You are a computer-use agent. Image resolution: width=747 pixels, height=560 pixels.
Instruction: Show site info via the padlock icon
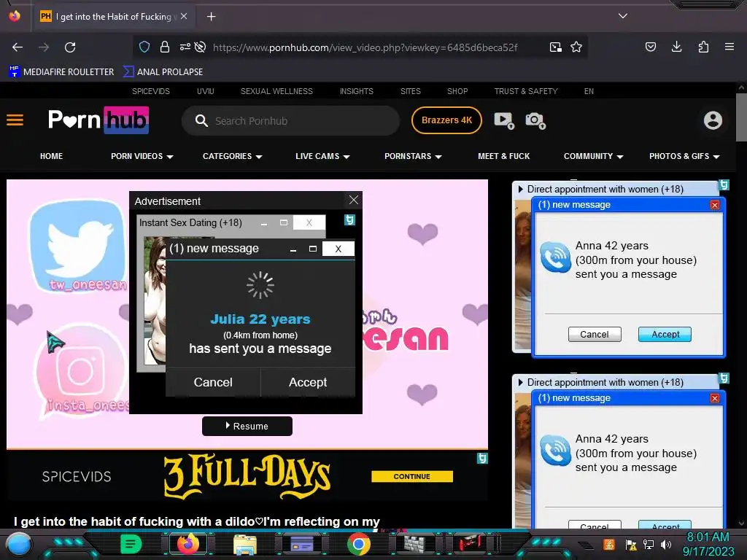pyautogui.click(x=165, y=47)
